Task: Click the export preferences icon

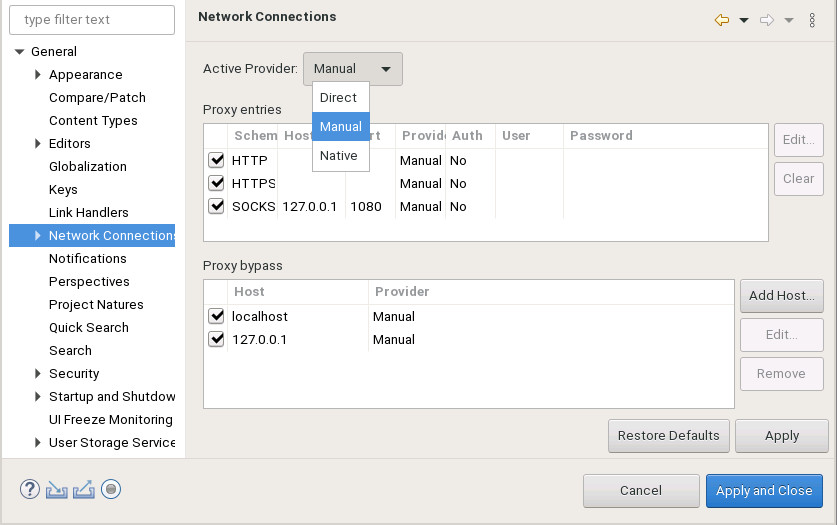Action: tap(84, 489)
